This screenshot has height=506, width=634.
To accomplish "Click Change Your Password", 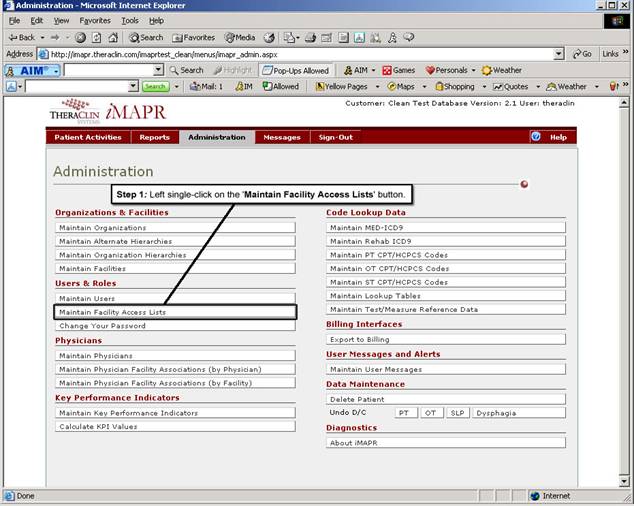I will [x=175, y=326].
